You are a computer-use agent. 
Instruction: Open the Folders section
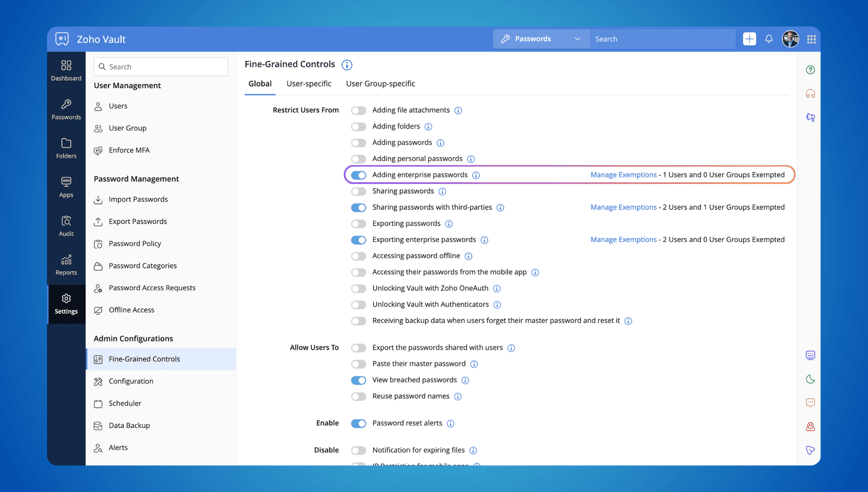point(66,149)
